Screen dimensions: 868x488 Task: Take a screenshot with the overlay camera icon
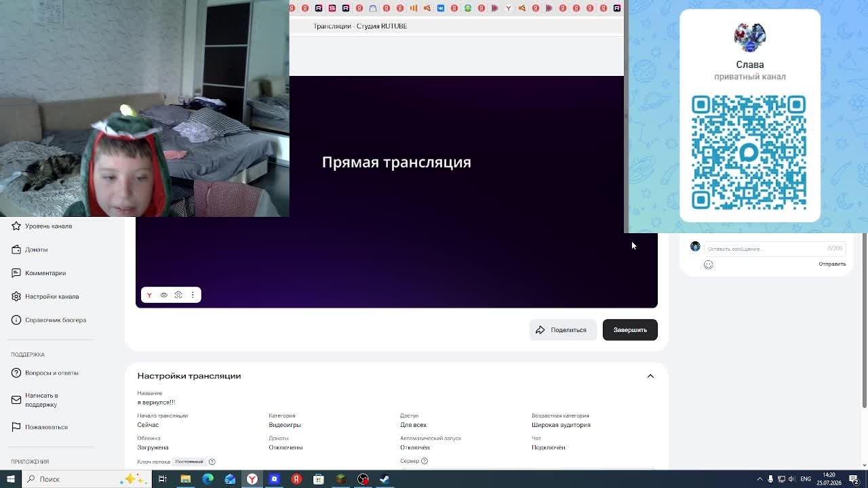(178, 295)
